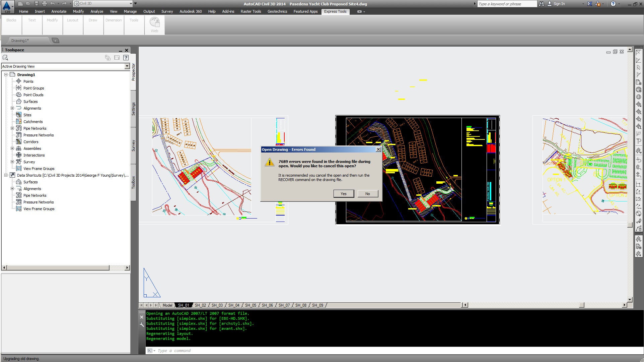Collapse the Data Shortcuts tree node
Viewport: 644px width, 362px height.
tap(6, 175)
